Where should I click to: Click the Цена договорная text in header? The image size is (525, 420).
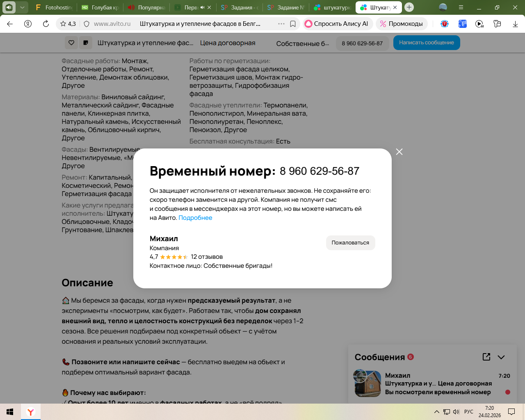pyautogui.click(x=228, y=43)
